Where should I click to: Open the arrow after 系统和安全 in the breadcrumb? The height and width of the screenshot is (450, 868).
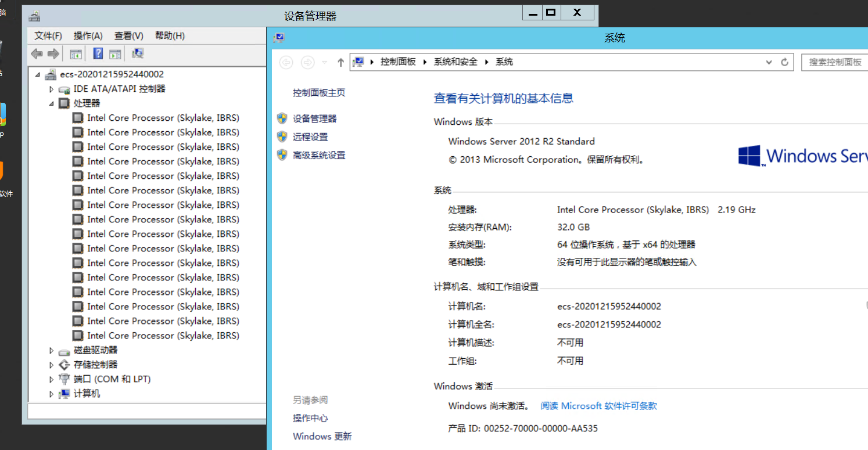[x=486, y=62]
